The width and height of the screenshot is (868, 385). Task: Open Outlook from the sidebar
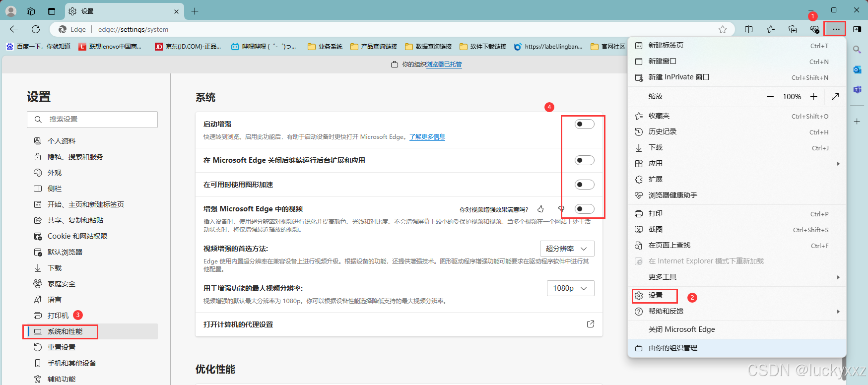coord(857,69)
